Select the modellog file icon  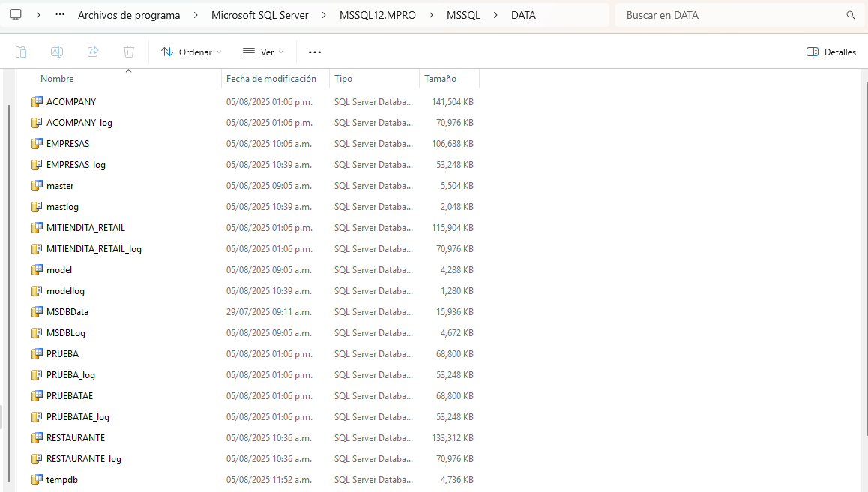tap(37, 291)
